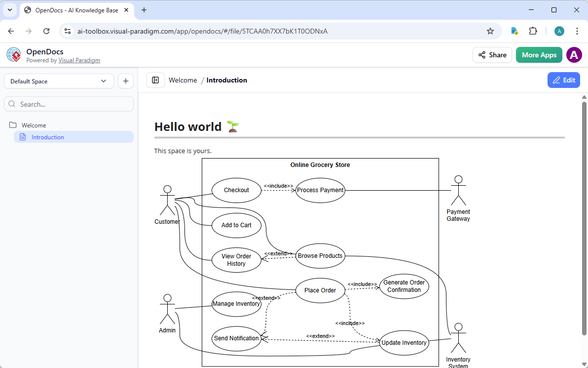Bookmark this page with the star icon
Screen dimensions: 588x368
pyautogui.click(x=490, y=31)
